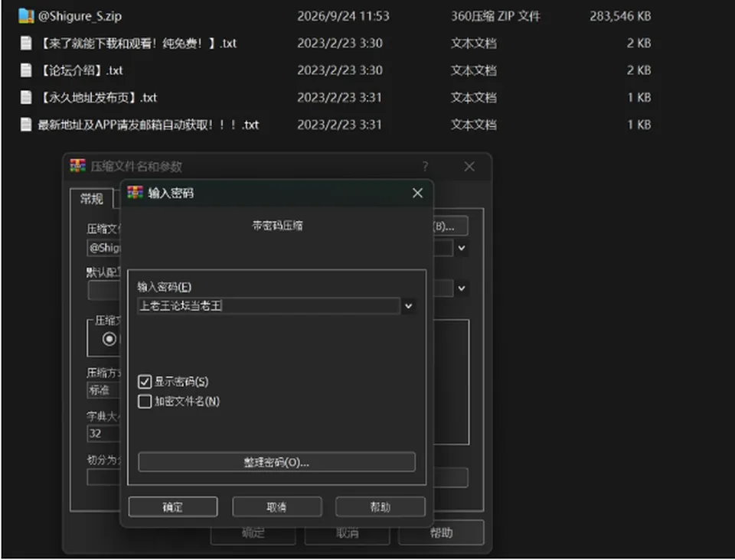The height and width of the screenshot is (560, 735).
Task: Select the @Shigure_S.zip archive icon
Action: (x=26, y=16)
